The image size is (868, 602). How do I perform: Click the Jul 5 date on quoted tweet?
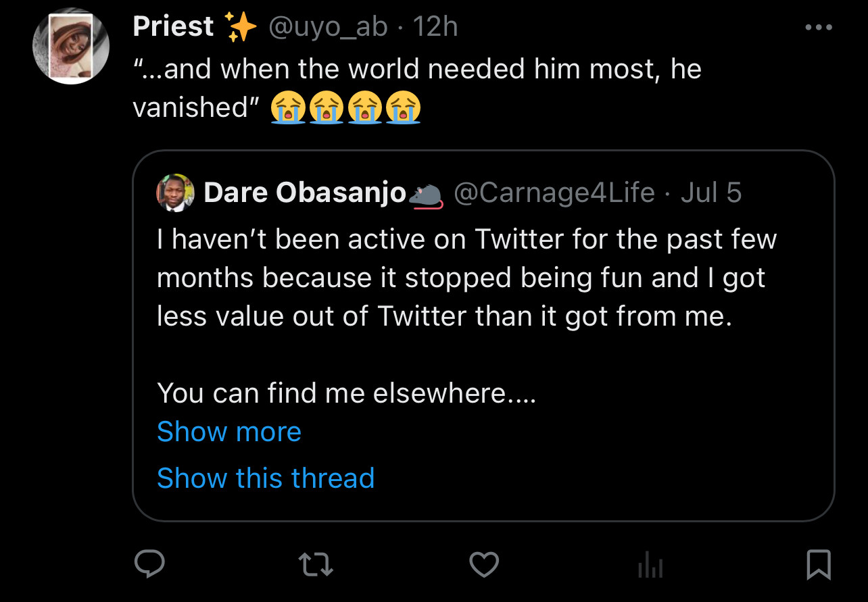click(711, 193)
